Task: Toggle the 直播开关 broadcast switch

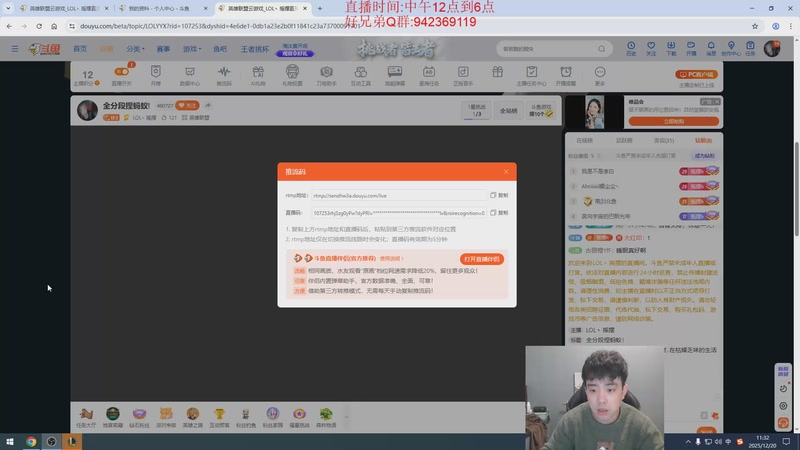Action: click(121, 75)
